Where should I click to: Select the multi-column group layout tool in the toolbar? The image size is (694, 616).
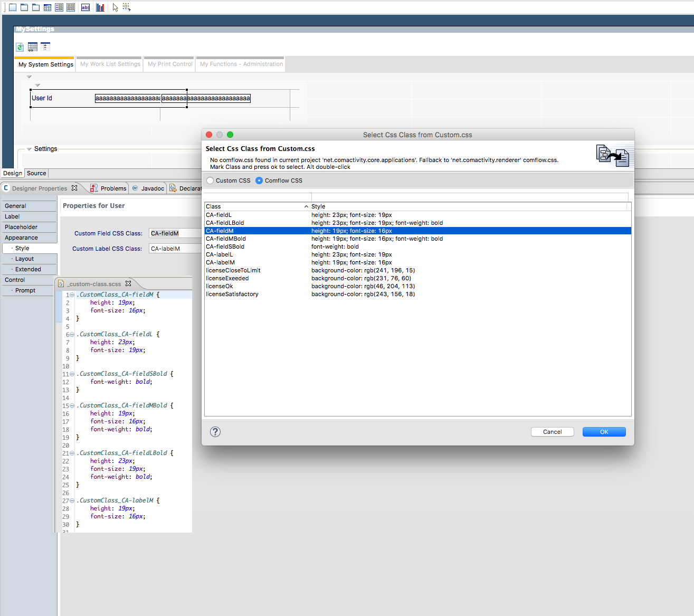point(71,7)
